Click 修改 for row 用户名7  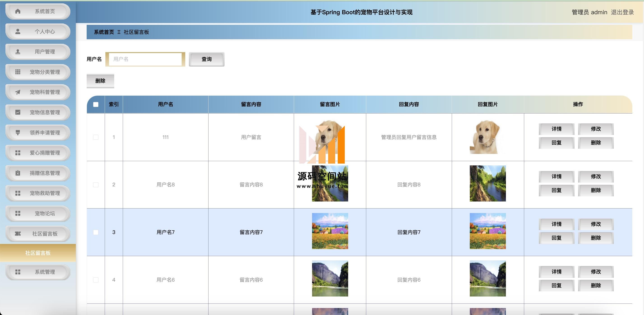click(596, 224)
